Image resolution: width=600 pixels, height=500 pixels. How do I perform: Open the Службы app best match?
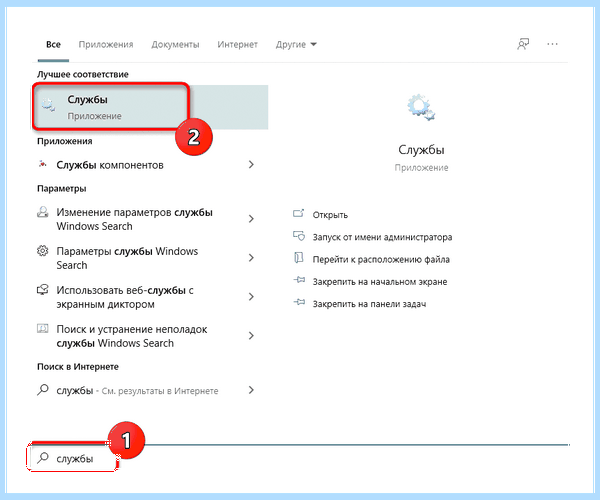150,107
